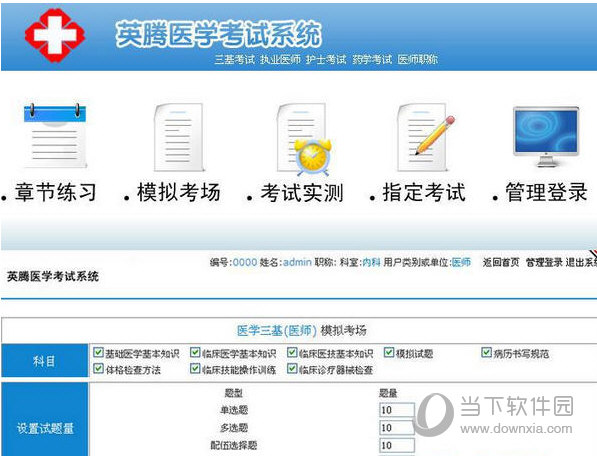
Task: Click the 英腾医学考试系统 heading below menu
Action: (x=53, y=276)
